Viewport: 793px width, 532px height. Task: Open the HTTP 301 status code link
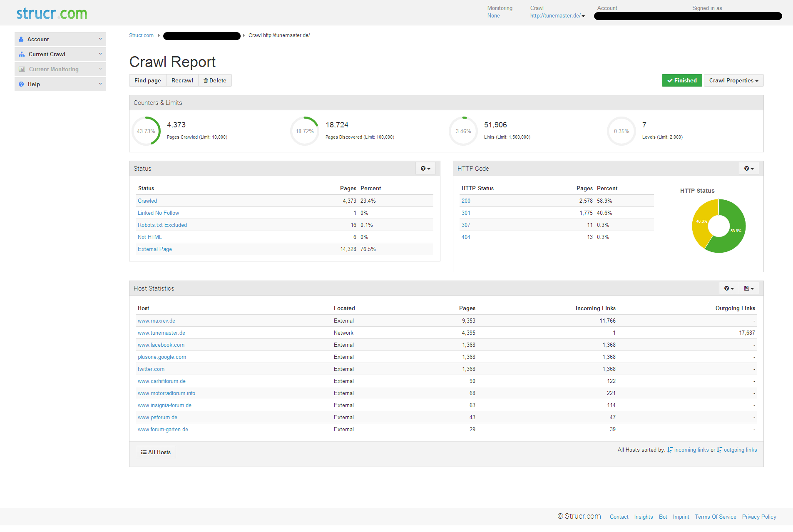point(466,213)
